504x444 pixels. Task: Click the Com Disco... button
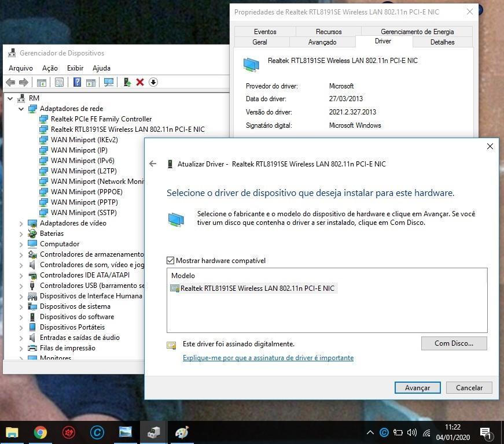tap(454, 343)
